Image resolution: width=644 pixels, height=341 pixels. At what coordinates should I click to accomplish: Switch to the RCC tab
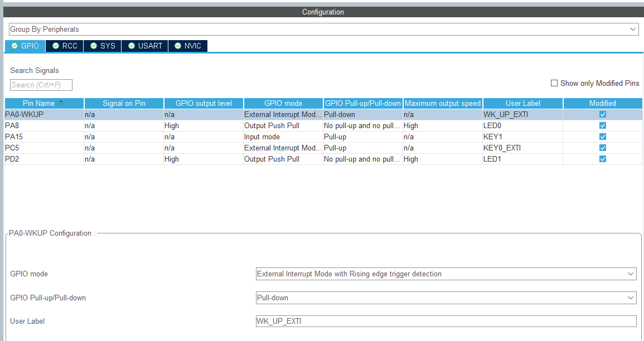coord(65,46)
